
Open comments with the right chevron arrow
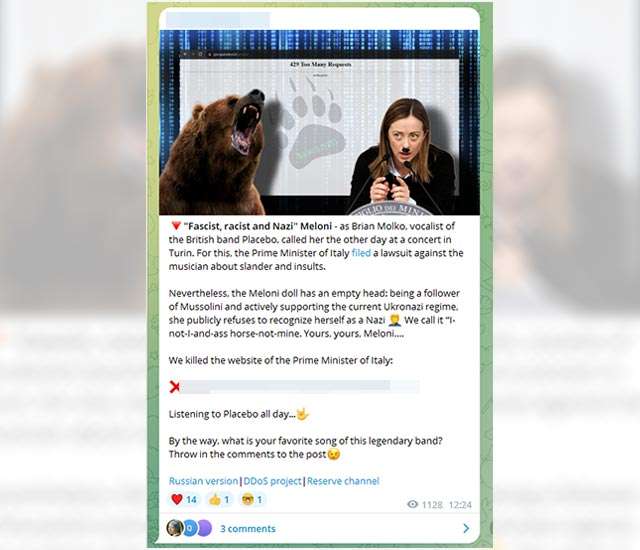pos(466,528)
